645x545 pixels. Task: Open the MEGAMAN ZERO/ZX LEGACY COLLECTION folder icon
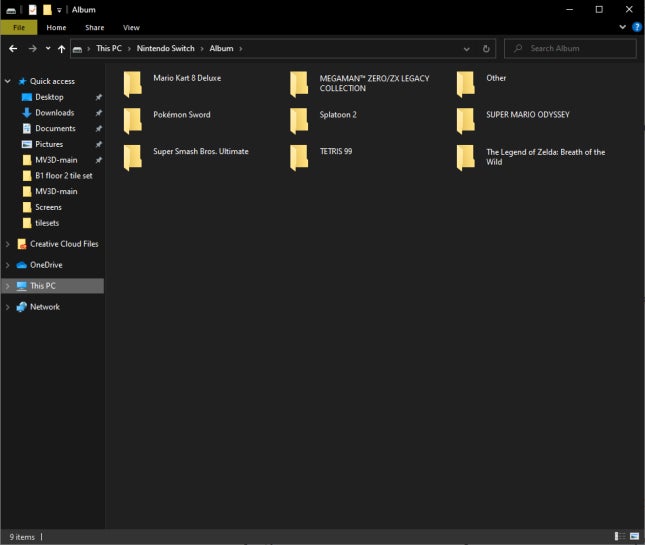[x=299, y=84]
